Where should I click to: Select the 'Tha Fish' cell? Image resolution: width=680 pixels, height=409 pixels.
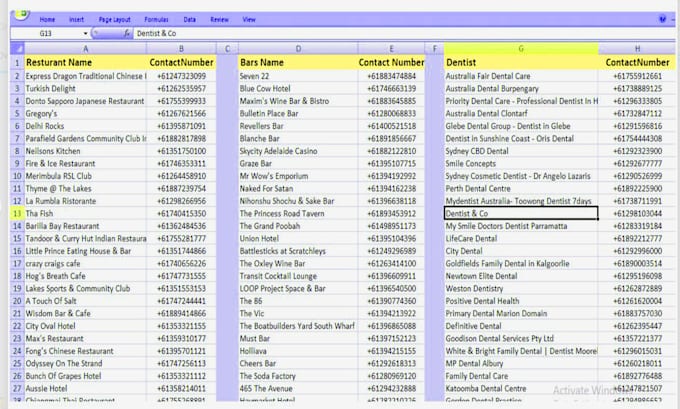click(x=85, y=213)
